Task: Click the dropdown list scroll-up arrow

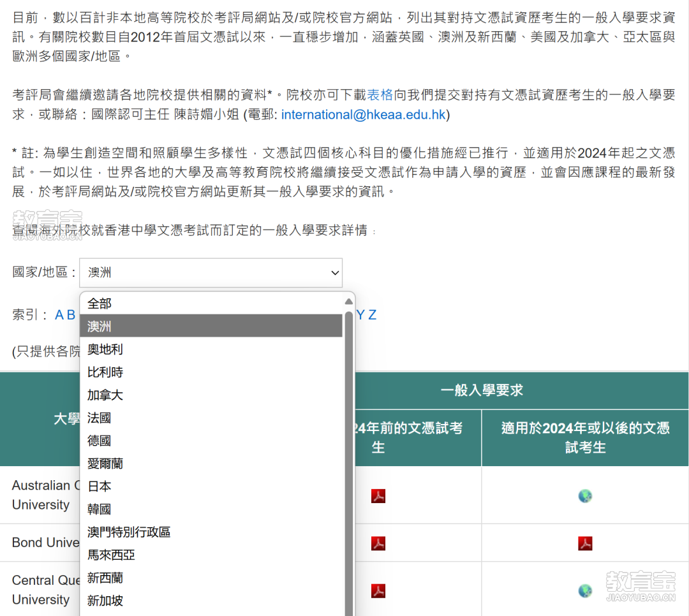Action: 348,302
